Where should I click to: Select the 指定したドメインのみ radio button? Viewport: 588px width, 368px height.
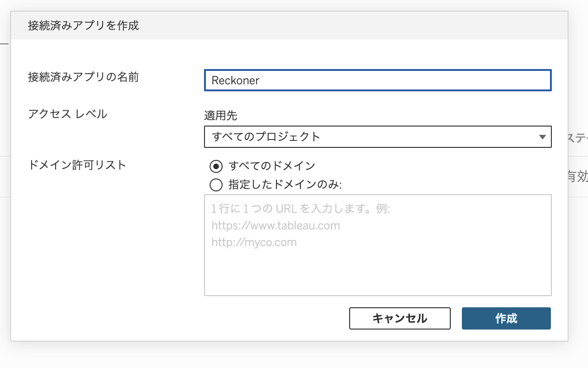(216, 185)
